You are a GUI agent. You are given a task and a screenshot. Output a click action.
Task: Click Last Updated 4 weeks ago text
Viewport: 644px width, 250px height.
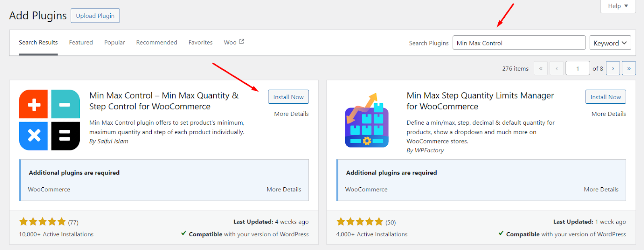coord(271,222)
